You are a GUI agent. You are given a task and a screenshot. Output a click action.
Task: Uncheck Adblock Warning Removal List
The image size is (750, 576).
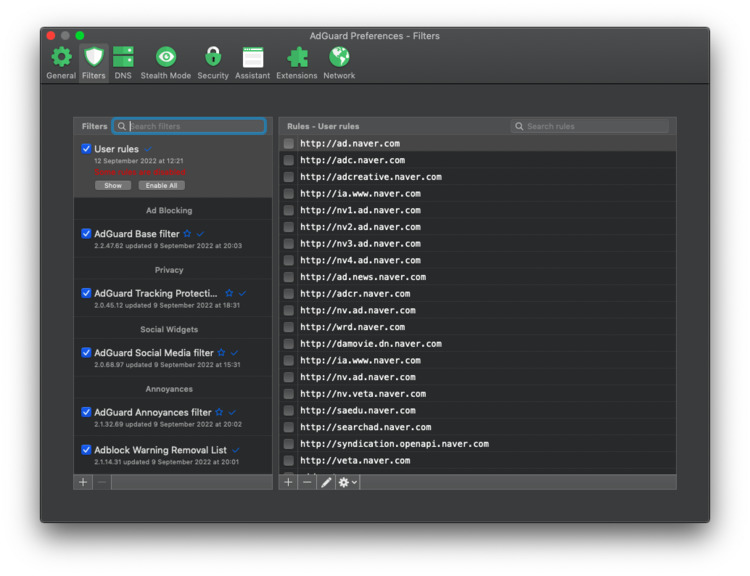click(86, 450)
